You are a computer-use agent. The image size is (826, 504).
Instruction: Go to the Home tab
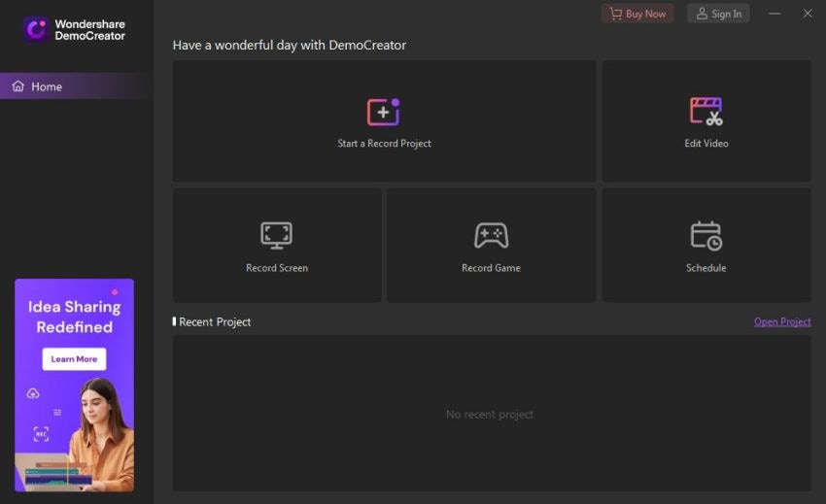pyautogui.click(x=77, y=85)
